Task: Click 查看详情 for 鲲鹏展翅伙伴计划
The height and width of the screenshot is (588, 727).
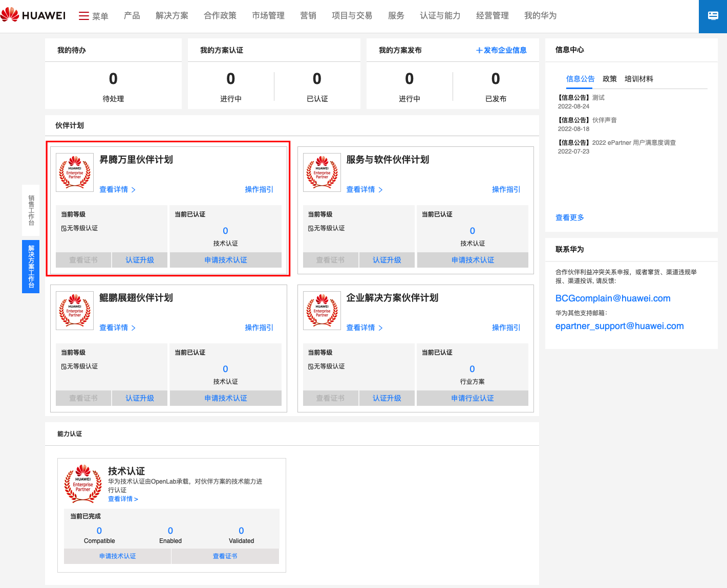Action: 117,328
